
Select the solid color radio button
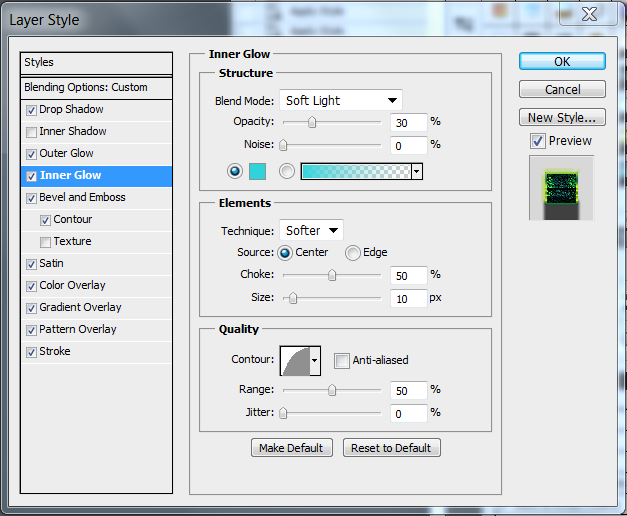pyautogui.click(x=235, y=171)
